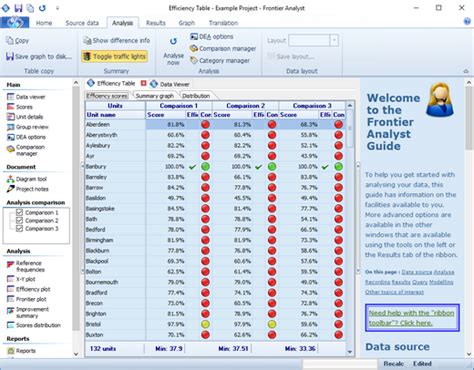The image size is (474, 370).
Task: Click table scroll up arrow
Action: (350, 106)
